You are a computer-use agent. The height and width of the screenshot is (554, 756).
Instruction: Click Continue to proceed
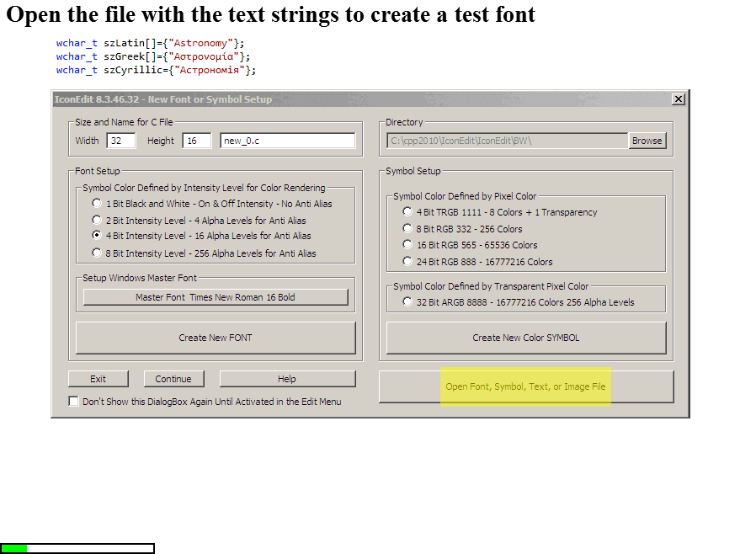[x=173, y=378]
